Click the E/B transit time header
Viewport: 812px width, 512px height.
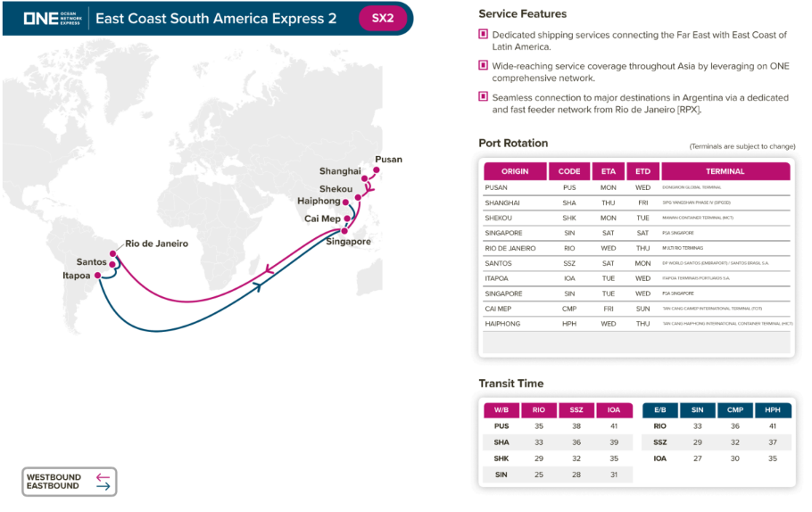pos(659,410)
